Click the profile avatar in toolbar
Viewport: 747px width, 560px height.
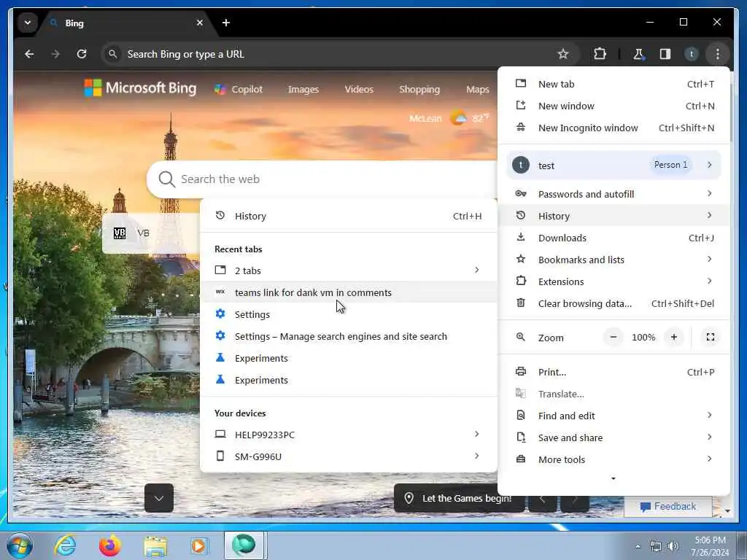692,54
